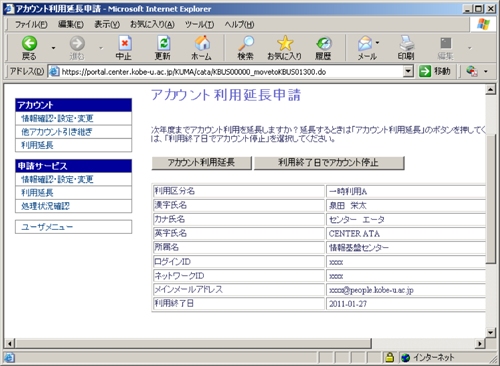Click the horizontal scrollbar right arrow
This screenshot has height=366, width=500.
click(x=480, y=343)
